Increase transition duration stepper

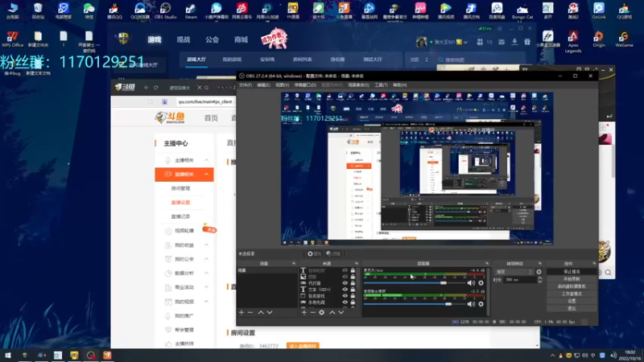tap(539, 278)
